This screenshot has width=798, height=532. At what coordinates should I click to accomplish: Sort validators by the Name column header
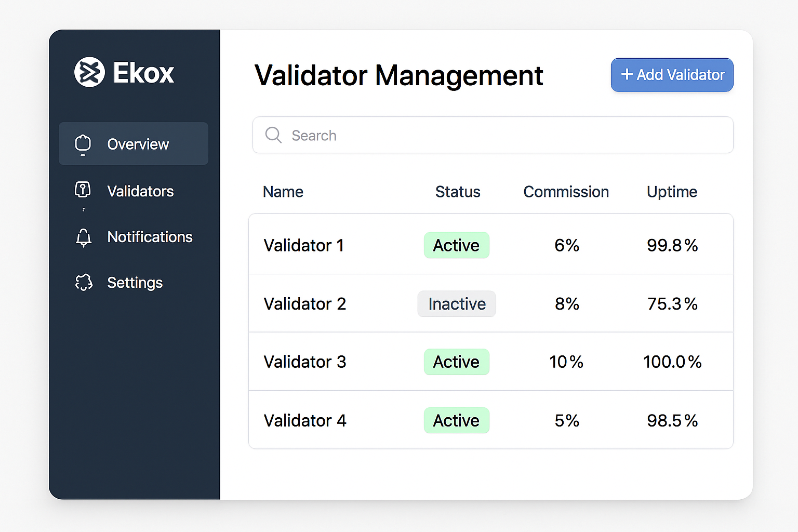click(x=283, y=192)
